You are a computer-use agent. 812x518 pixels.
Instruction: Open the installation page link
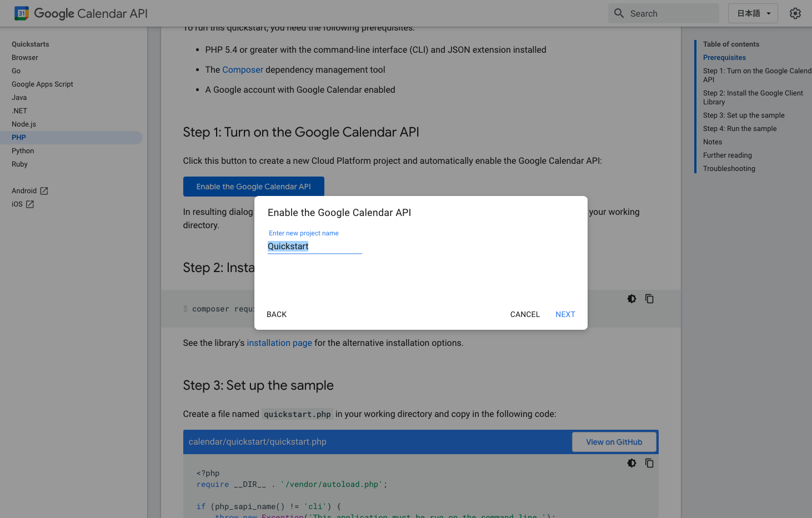(x=279, y=343)
